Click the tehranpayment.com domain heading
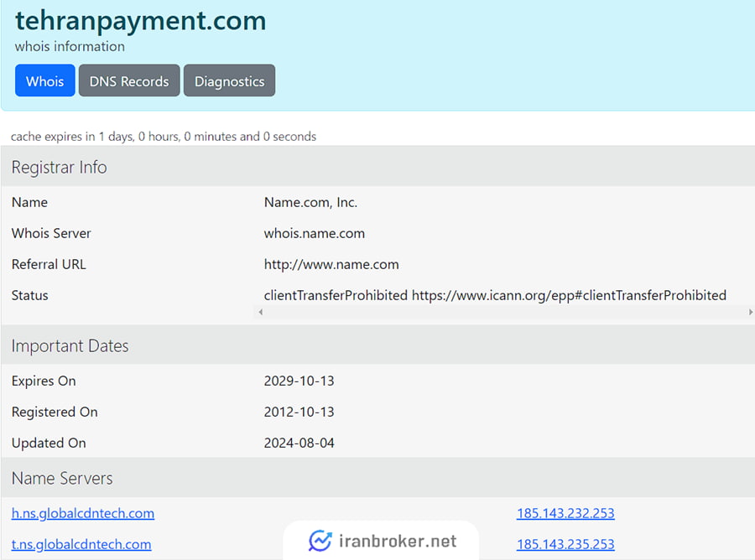The width and height of the screenshot is (755, 560). pyautogui.click(x=141, y=20)
